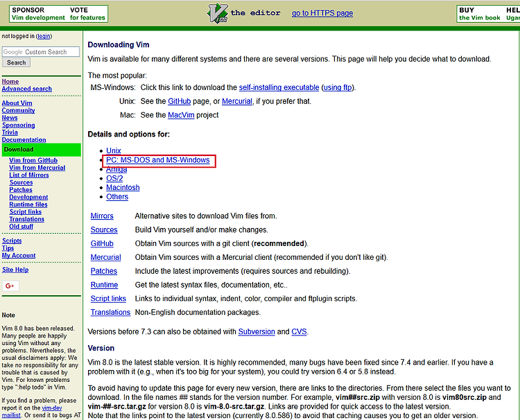The width and height of the screenshot is (520, 420).
Task: Open Translations sidebar sublink
Action: pyautogui.click(x=26, y=219)
